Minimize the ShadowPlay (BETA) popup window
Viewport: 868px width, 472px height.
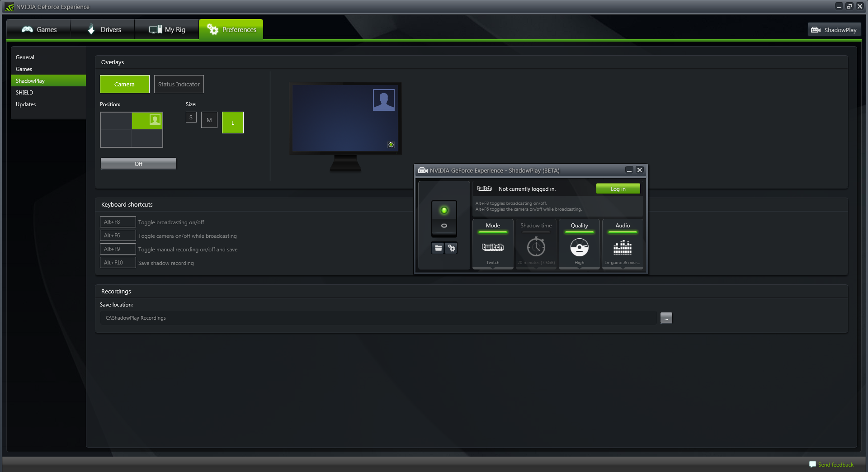click(x=629, y=170)
